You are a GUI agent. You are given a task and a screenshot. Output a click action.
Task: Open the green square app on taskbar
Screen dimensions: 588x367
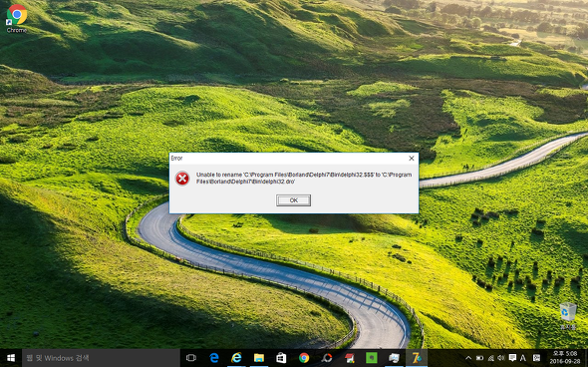(x=372, y=358)
